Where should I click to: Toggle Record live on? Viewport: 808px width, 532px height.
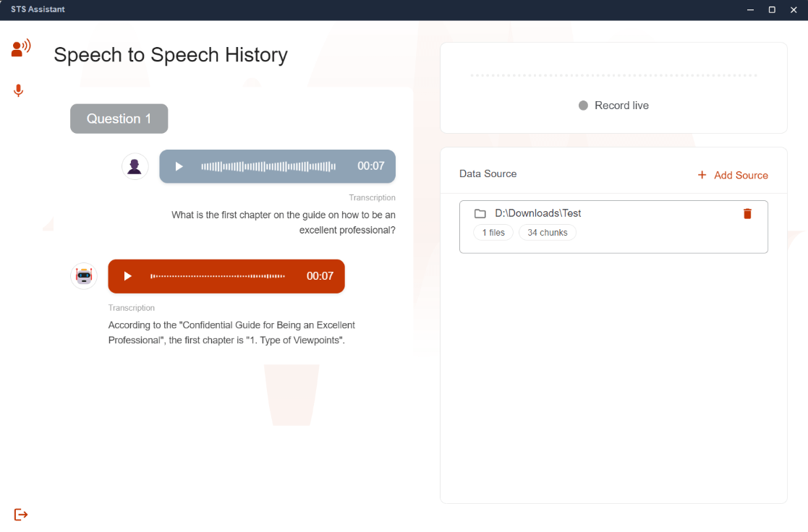[x=621, y=105]
